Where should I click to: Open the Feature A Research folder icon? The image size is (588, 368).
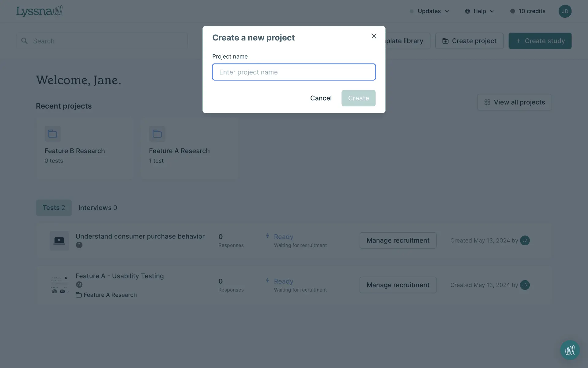coord(157,134)
